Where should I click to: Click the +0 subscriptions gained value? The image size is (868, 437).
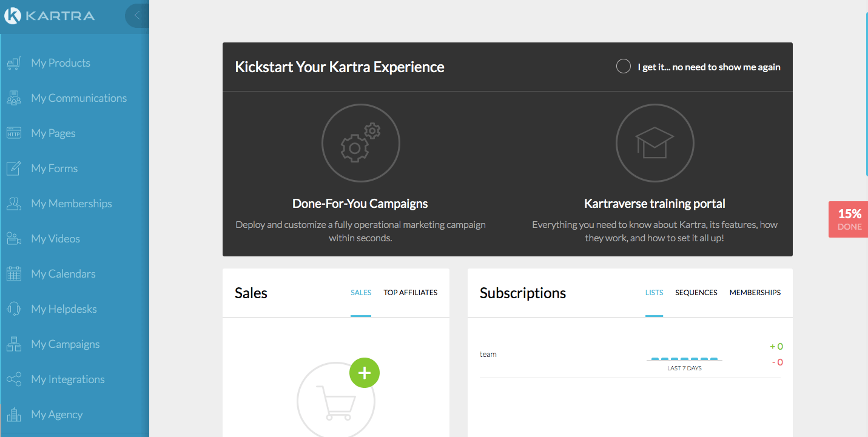pyautogui.click(x=776, y=347)
